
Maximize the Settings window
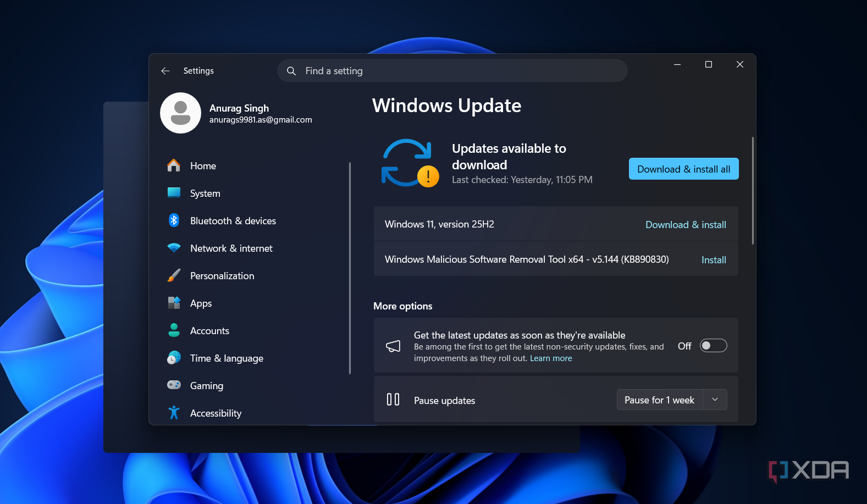[709, 64]
